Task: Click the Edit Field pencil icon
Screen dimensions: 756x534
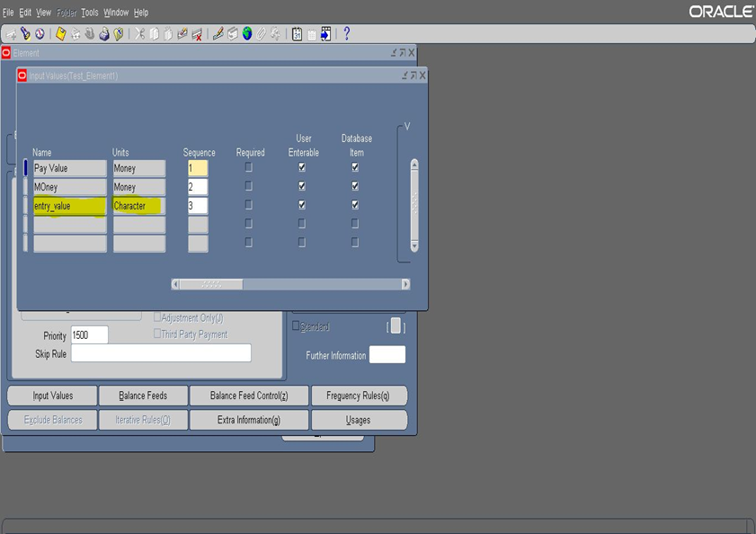Action: point(218,34)
